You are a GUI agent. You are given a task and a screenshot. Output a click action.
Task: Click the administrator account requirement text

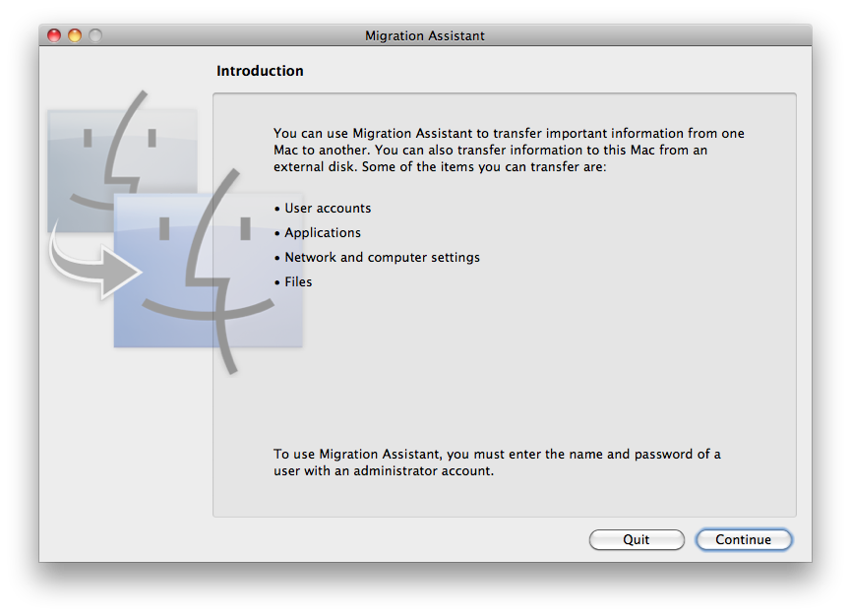tap(497, 462)
